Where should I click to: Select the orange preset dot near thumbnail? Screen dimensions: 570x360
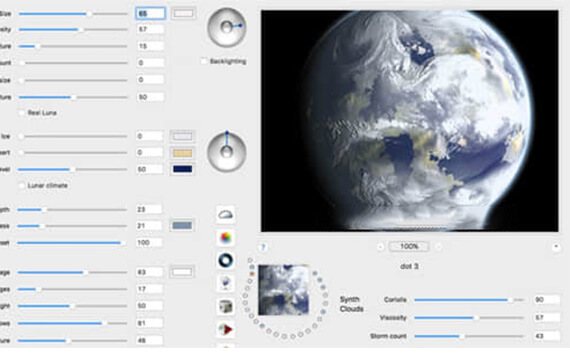click(x=252, y=273)
